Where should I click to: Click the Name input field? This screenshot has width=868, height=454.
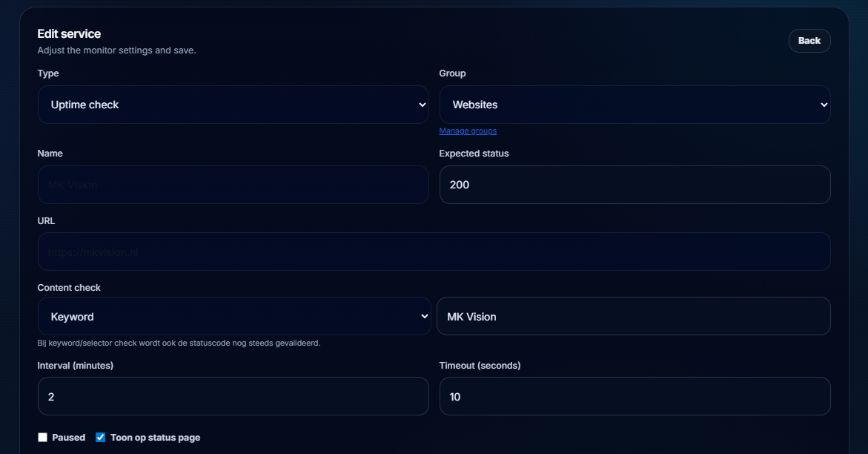tap(233, 185)
